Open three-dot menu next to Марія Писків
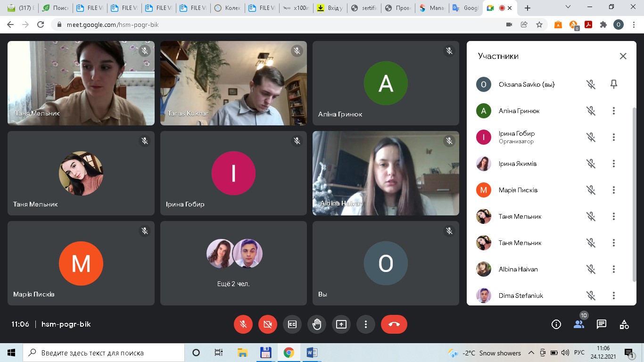 [x=613, y=190]
